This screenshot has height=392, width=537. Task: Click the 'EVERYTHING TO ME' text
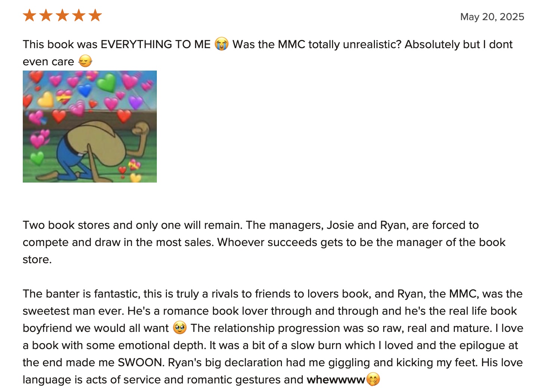(155, 44)
